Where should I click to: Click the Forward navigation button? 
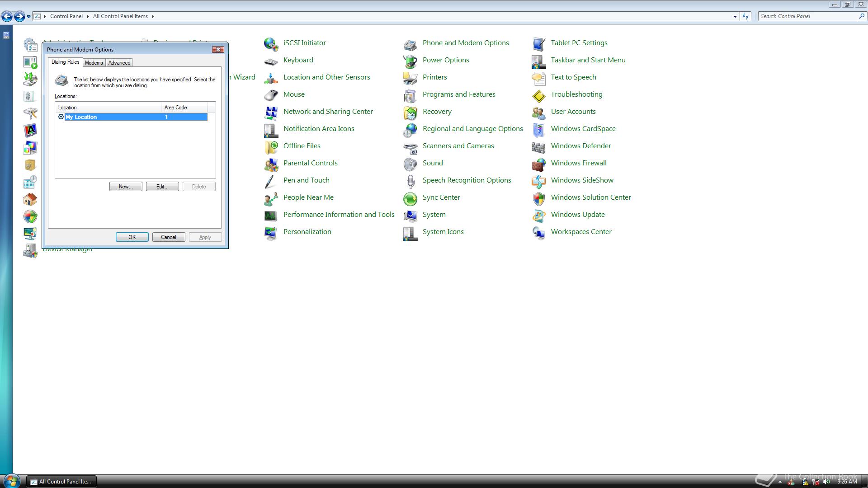tap(19, 17)
